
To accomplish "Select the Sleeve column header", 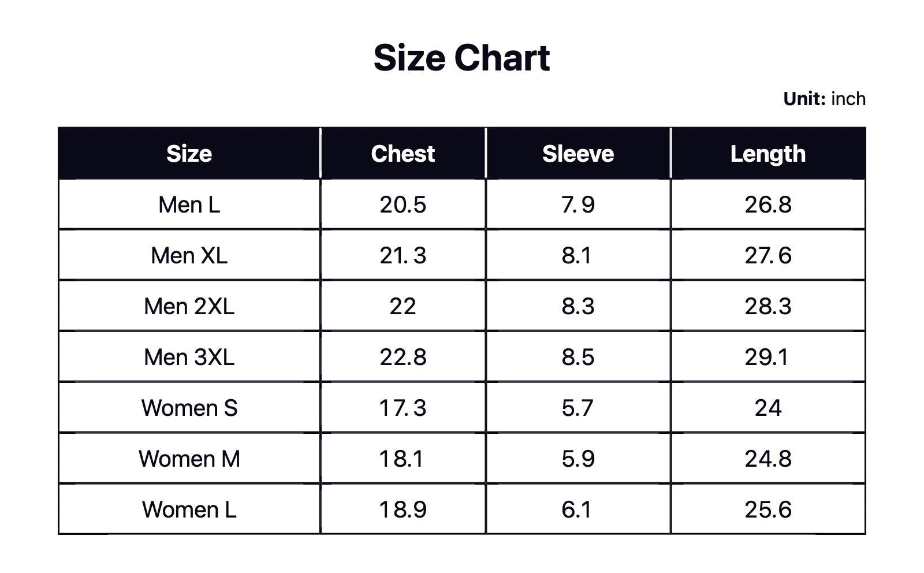I will point(577,154).
